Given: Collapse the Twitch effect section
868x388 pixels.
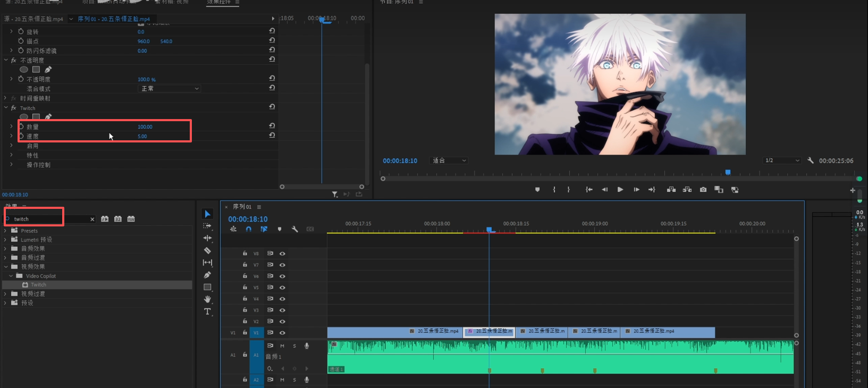Looking at the screenshot, I should pos(6,108).
